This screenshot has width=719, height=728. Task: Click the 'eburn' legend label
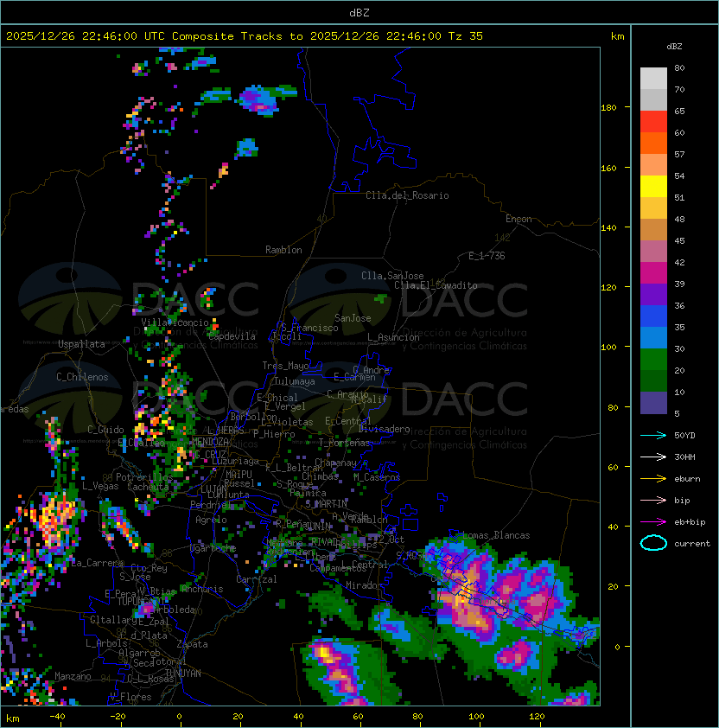point(687,479)
